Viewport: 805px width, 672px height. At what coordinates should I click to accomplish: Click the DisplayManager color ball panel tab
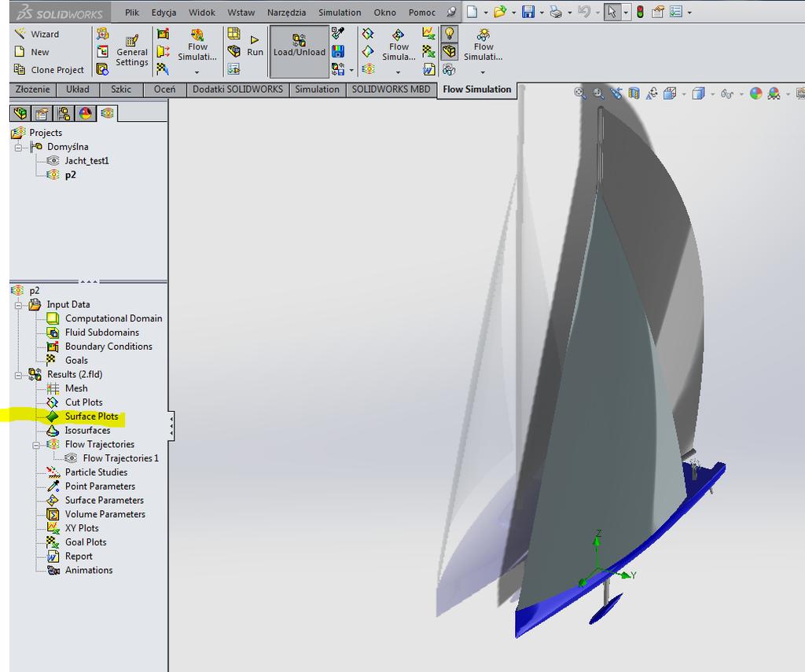coord(85,113)
